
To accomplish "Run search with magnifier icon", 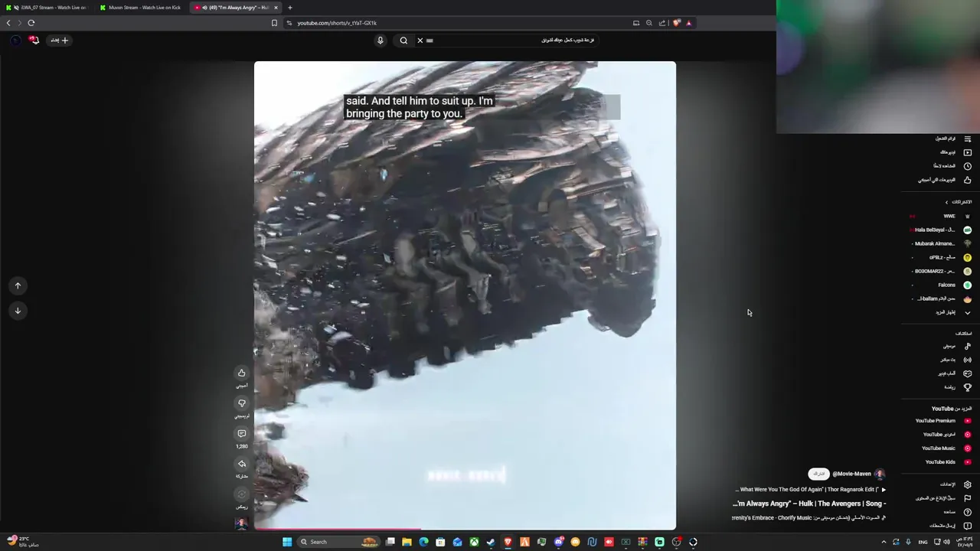I will tap(403, 40).
